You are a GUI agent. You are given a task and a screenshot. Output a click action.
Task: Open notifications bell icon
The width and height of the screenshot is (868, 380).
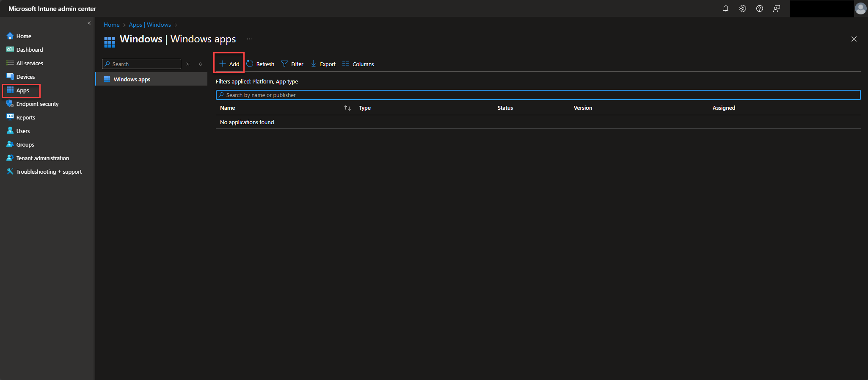[726, 8]
